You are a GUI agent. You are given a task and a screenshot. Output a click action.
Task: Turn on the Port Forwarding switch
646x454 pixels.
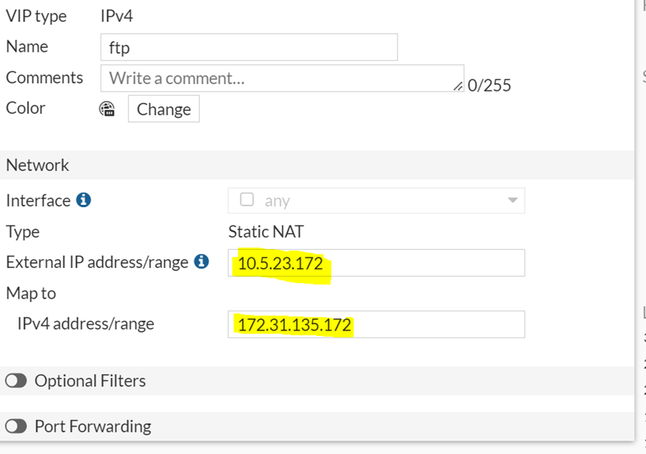16,426
